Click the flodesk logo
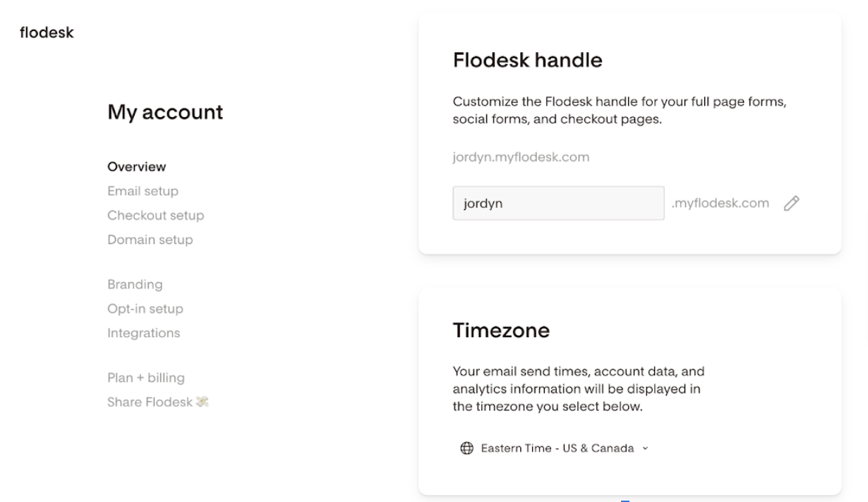Screen dimensions: 868x502 pyautogui.click(x=47, y=32)
